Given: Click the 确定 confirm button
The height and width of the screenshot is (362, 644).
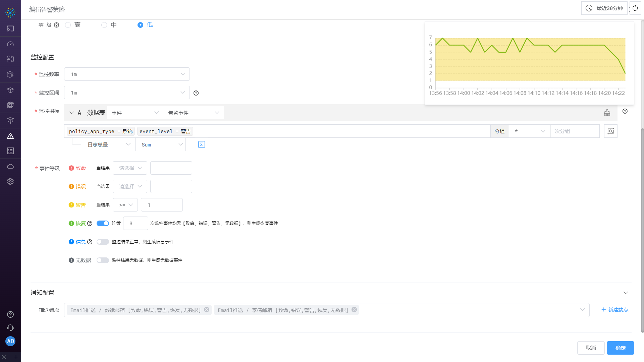Looking at the screenshot, I should [x=620, y=348].
